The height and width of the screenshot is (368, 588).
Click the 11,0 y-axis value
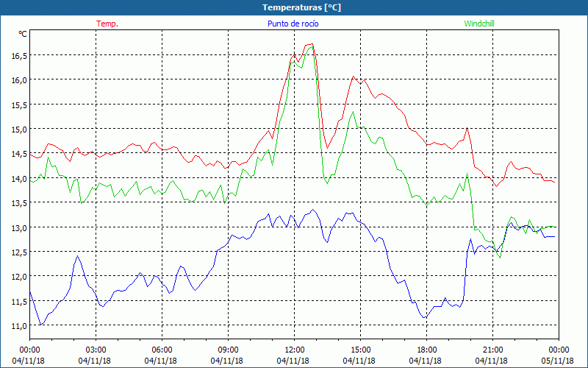click(19, 326)
